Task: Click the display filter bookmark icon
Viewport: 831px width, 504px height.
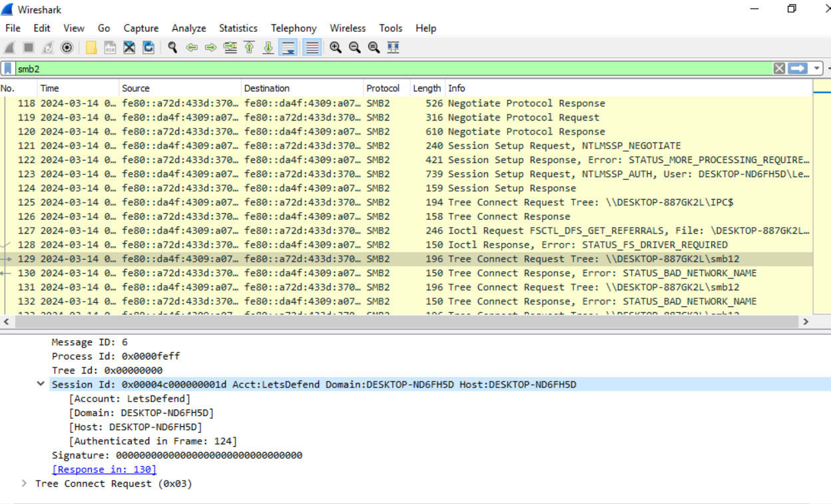Action: tap(8, 69)
